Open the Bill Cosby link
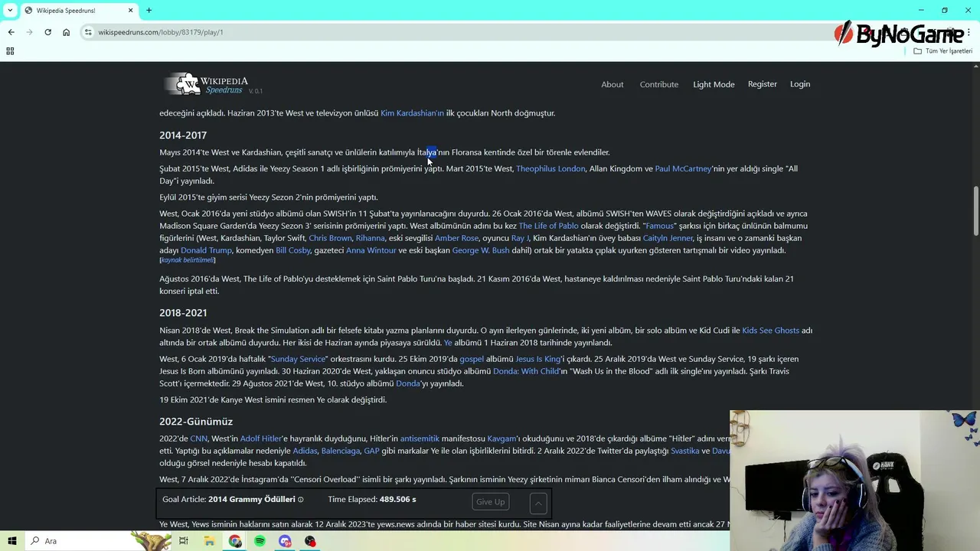The height and width of the screenshot is (551, 980). (292, 250)
